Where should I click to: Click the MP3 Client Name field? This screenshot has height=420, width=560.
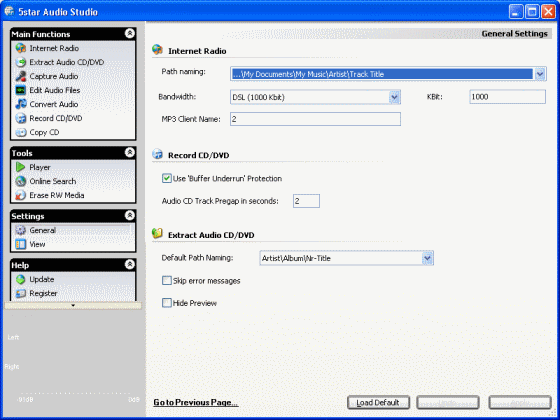pyautogui.click(x=315, y=119)
